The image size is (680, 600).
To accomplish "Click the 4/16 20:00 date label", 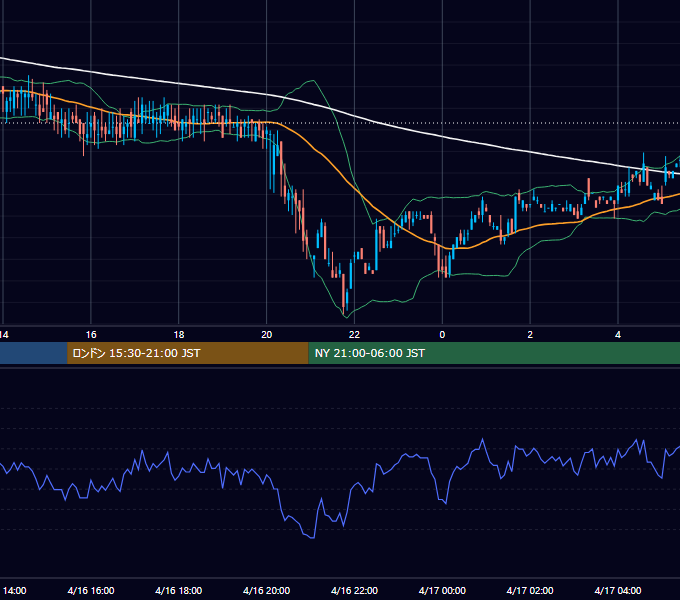I will (267, 590).
